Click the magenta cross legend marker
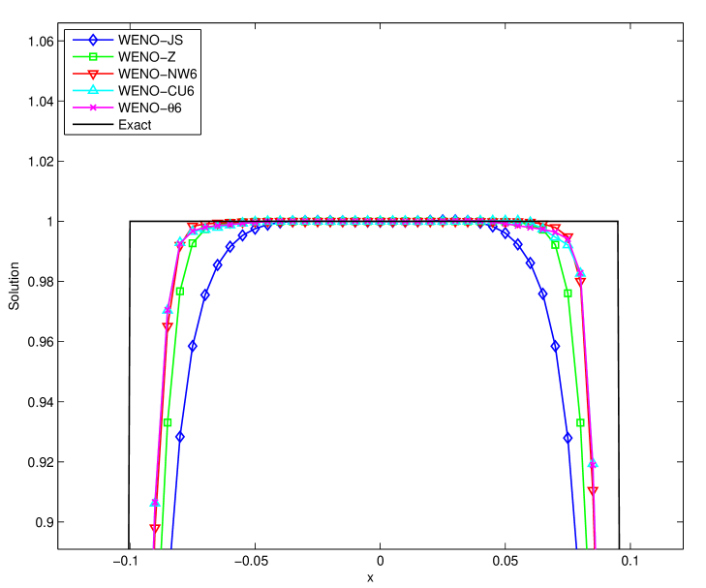706x588 pixels. (93, 108)
